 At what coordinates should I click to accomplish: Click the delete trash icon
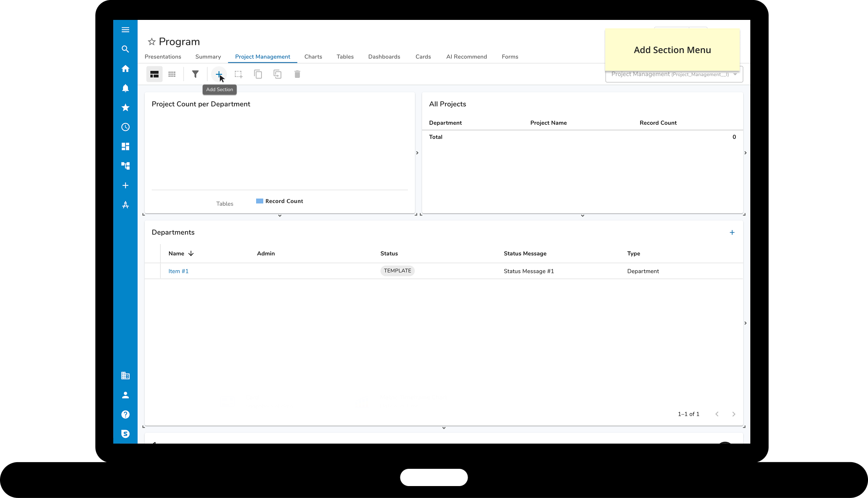coord(297,74)
